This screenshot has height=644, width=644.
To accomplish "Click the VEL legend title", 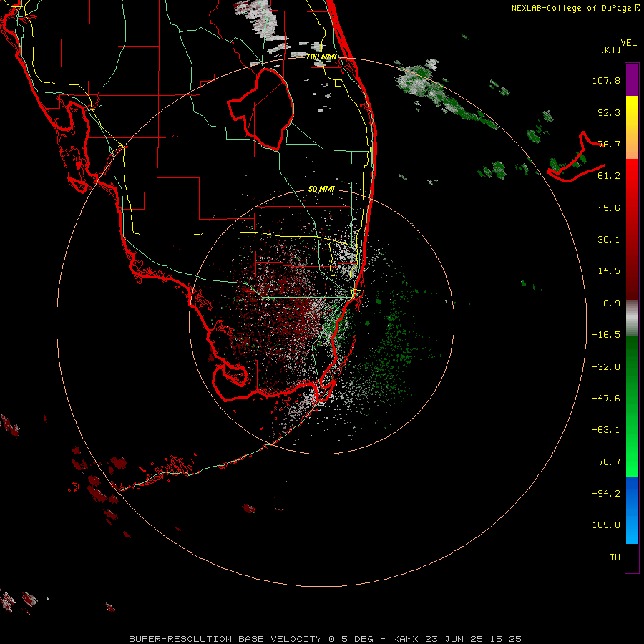I will point(628,43).
